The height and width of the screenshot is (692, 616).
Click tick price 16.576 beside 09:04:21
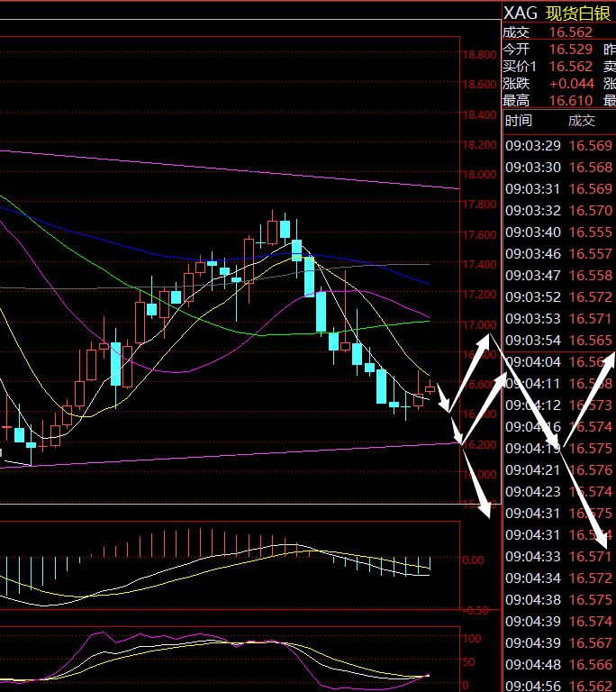coord(591,470)
